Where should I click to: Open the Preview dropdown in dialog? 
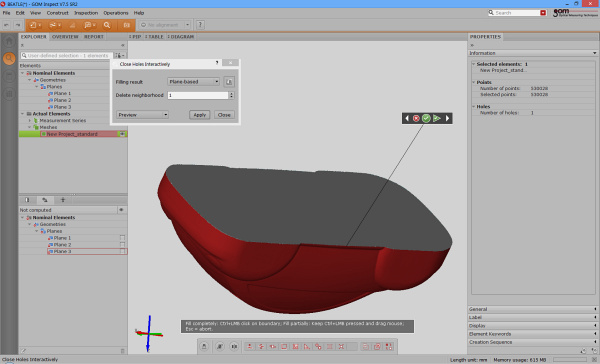(x=142, y=114)
